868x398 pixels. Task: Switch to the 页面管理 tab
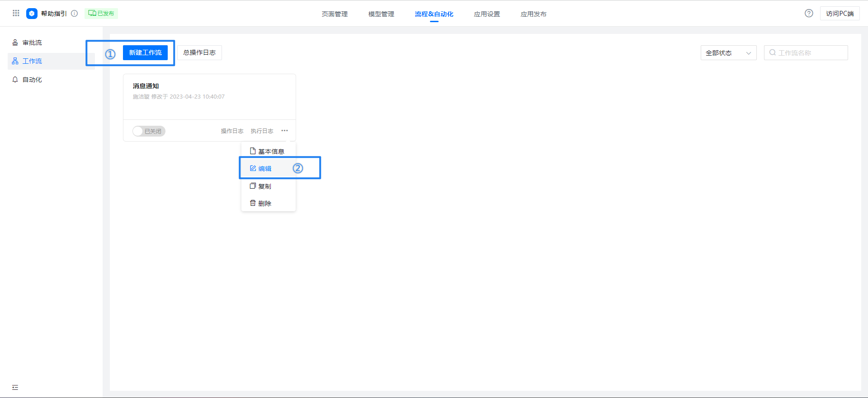tap(335, 14)
